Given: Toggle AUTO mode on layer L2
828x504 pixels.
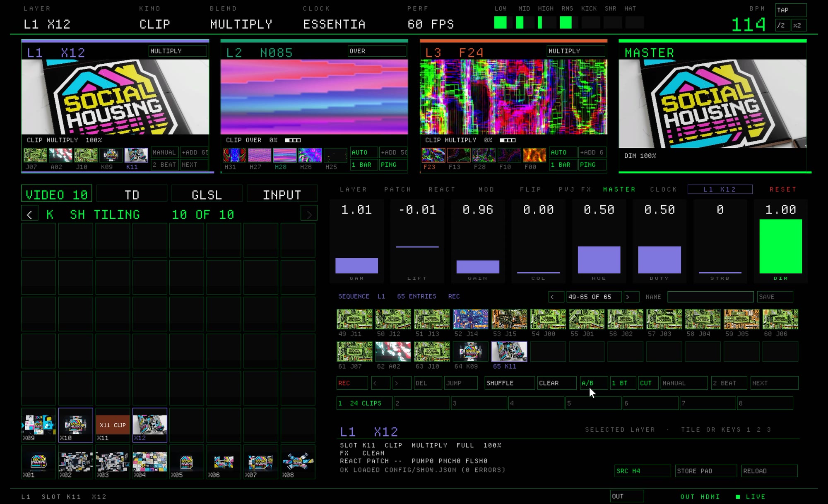Looking at the screenshot, I should click(364, 152).
